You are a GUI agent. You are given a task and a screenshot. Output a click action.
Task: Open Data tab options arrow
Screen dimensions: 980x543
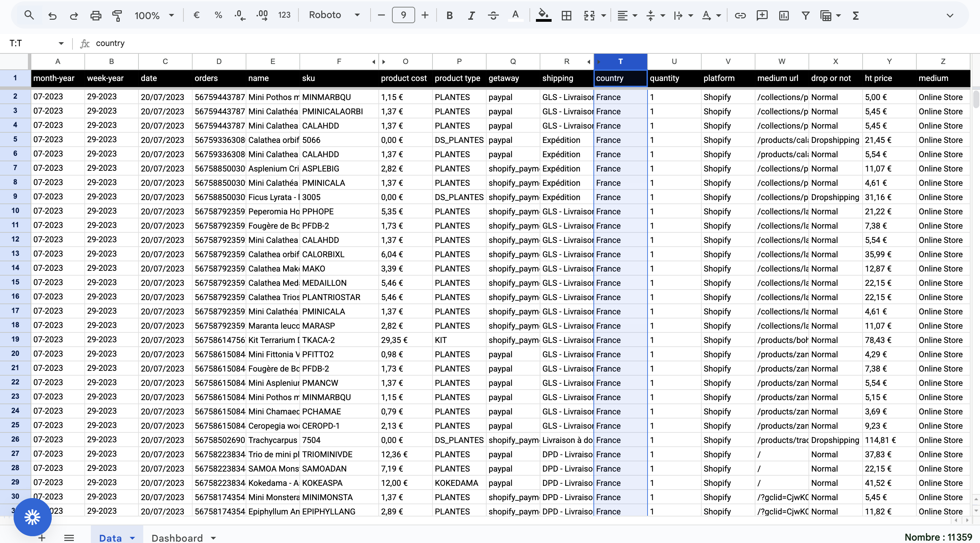pyautogui.click(x=132, y=538)
